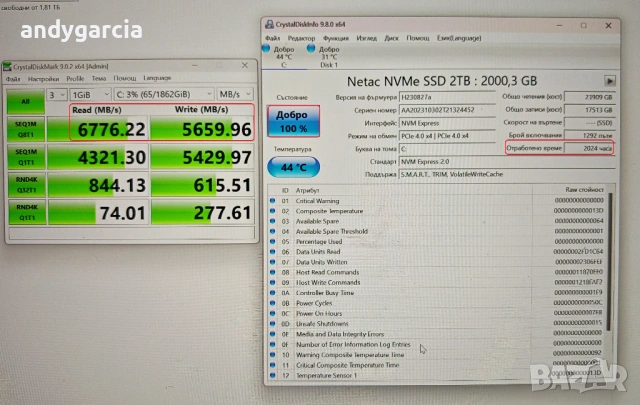
Task: Select the Host Write Commands row
Action: 437,283
